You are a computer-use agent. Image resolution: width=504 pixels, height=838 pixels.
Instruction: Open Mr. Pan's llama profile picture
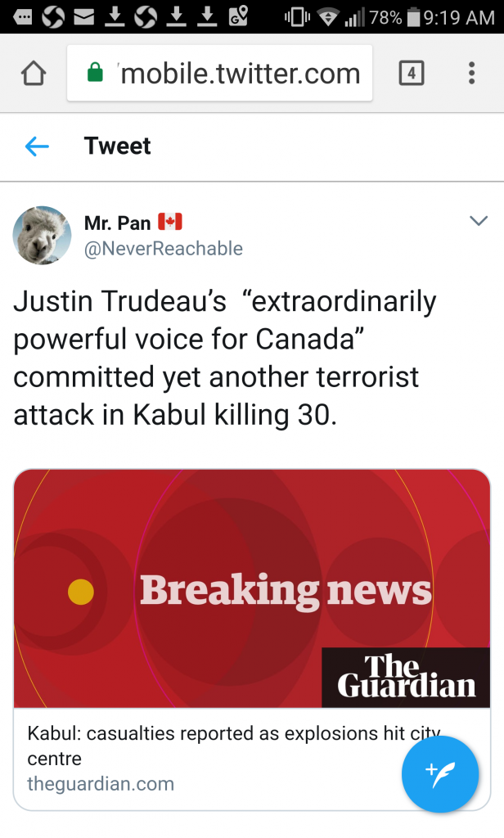42,235
